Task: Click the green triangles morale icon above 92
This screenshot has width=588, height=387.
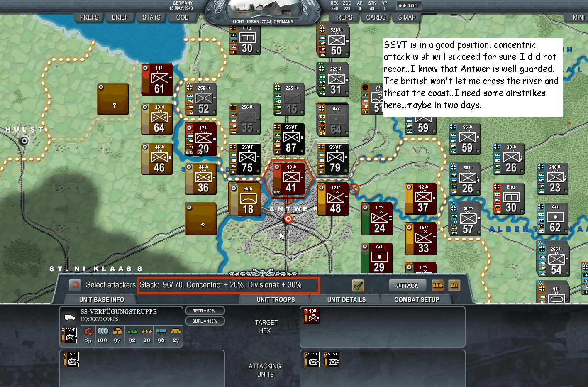Action: pos(132,331)
